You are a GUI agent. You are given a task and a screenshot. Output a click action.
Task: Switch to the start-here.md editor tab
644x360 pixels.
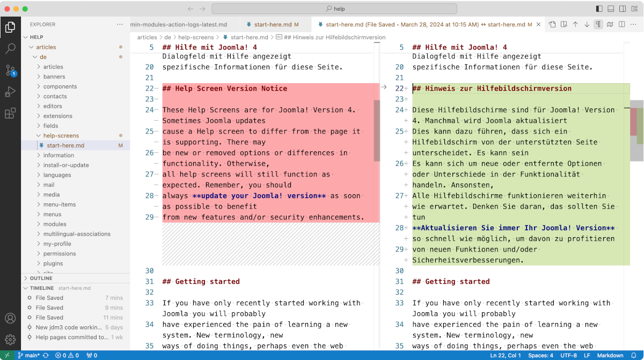(x=275, y=25)
